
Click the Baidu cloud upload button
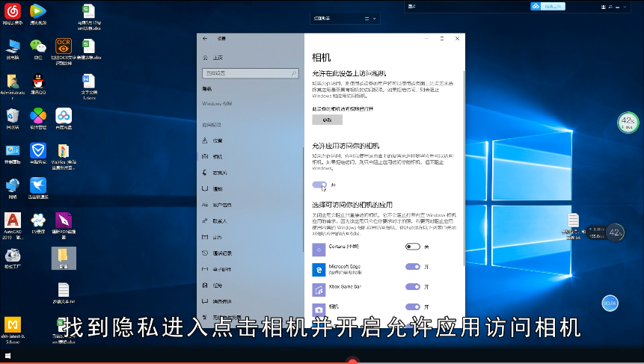(x=548, y=6)
